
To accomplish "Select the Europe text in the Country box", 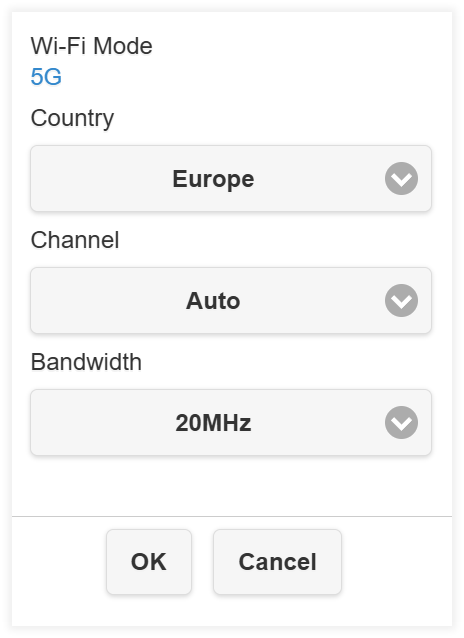I will [x=213, y=179].
